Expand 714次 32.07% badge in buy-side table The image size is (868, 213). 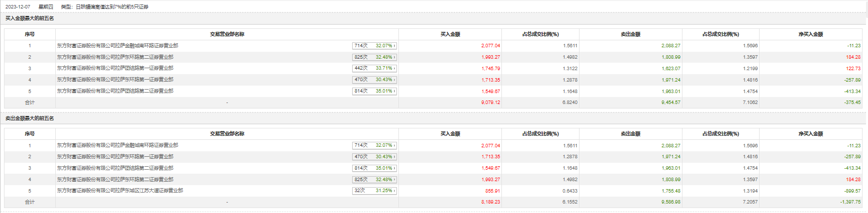point(374,46)
